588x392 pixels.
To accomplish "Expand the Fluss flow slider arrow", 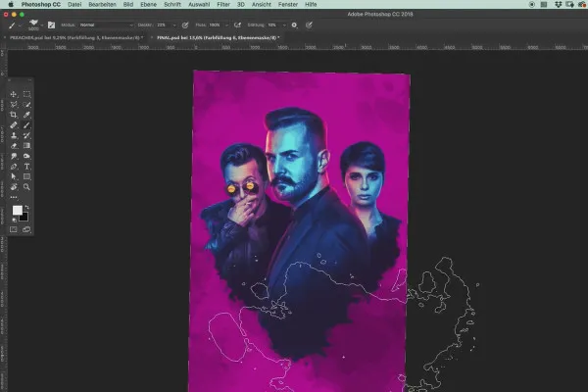I will pos(227,25).
